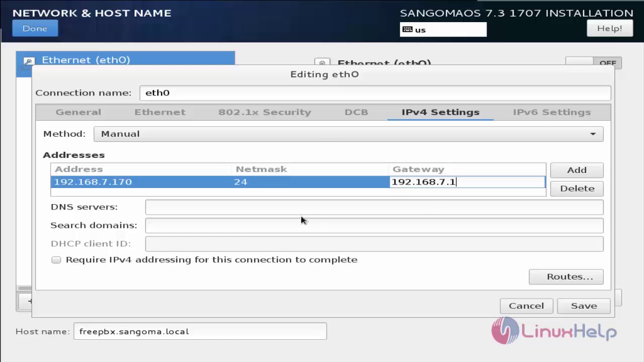The image size is (644, 362).
Task: Save the eth0 connection settings
Action: pyautogui.click(x=584, y=306)
